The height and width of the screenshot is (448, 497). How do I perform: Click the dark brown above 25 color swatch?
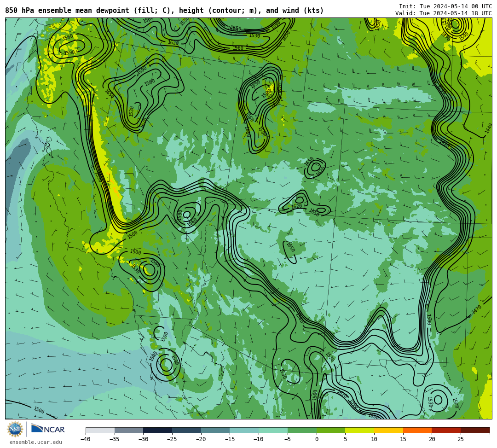click(475, 430)
